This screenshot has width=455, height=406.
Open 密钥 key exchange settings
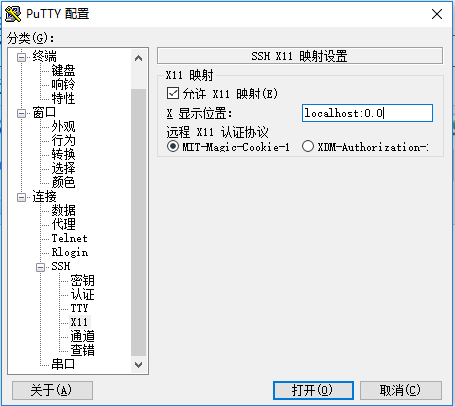click(83, 280)
